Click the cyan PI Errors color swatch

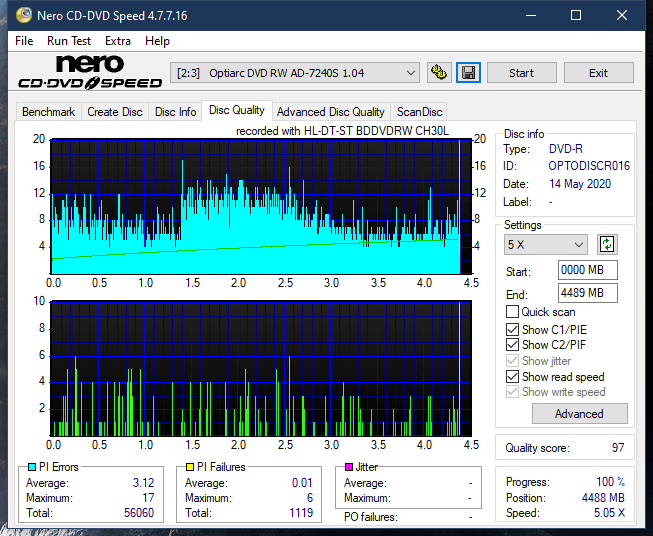pyautogui.click(x=32, y=467)
